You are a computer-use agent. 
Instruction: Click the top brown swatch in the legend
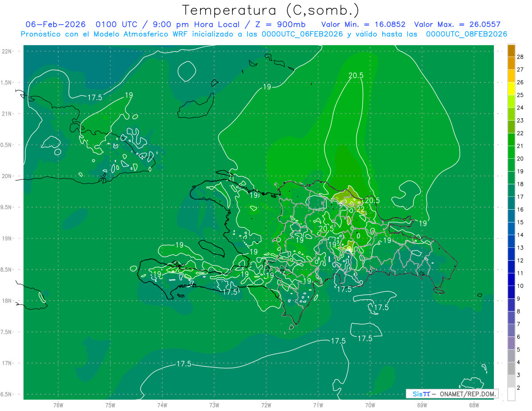(x=511, y=51)
